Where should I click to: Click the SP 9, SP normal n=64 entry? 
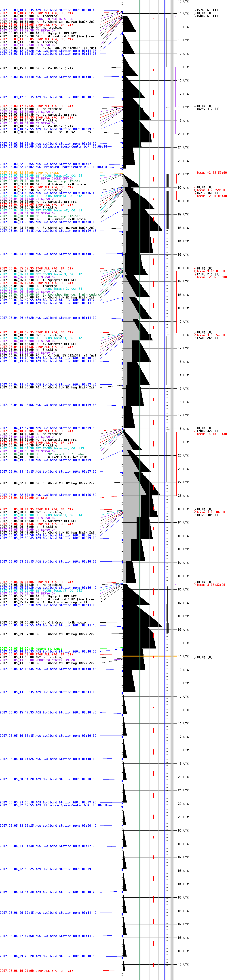click(42, 454)
